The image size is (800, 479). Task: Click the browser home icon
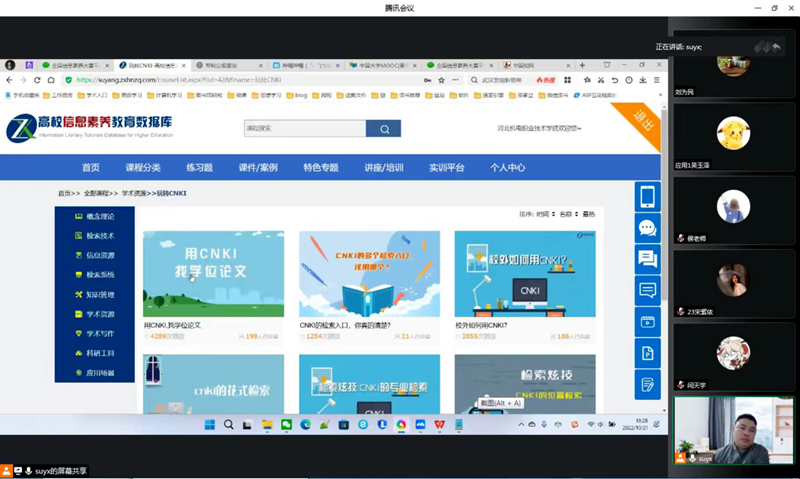51,80
